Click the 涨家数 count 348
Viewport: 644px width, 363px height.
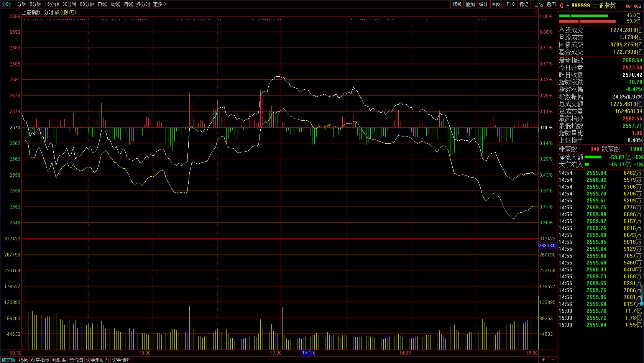595,149
